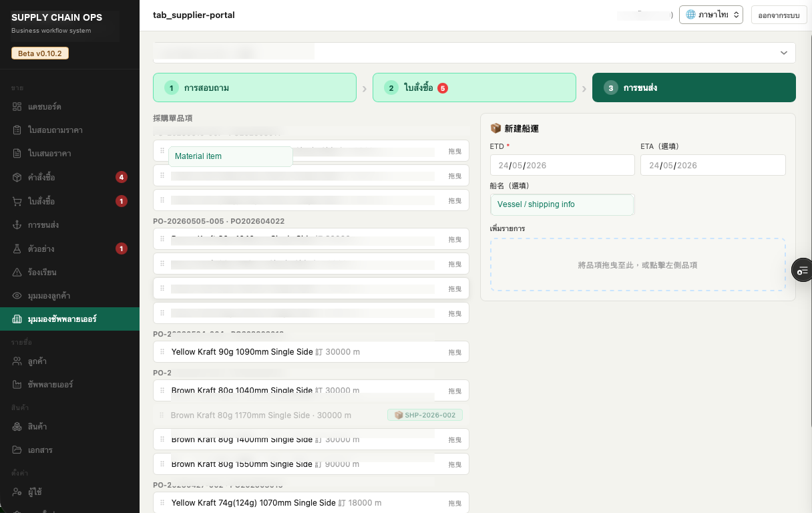
Task: Click the การขนส่ง anchor icon in sidebar
Action: 17,225
